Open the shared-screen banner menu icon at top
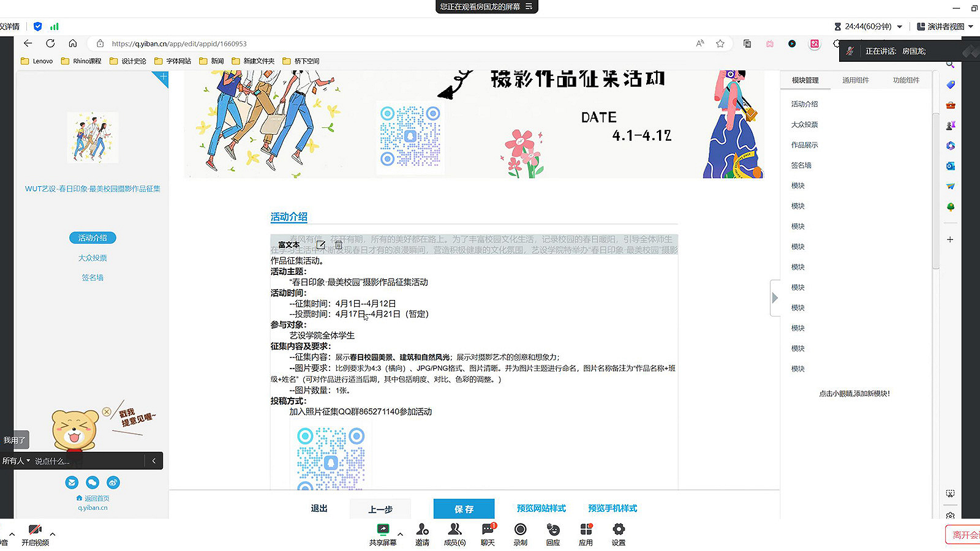 pos(529,6)
